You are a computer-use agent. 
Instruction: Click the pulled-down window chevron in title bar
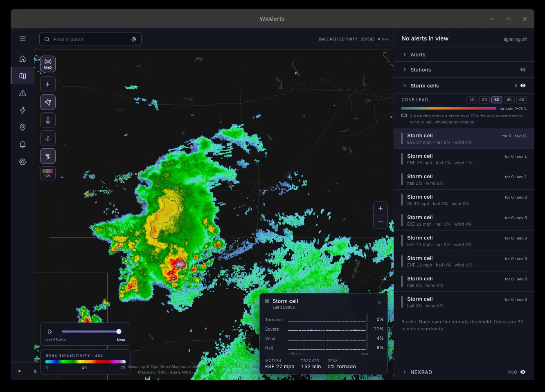(492, 19)
